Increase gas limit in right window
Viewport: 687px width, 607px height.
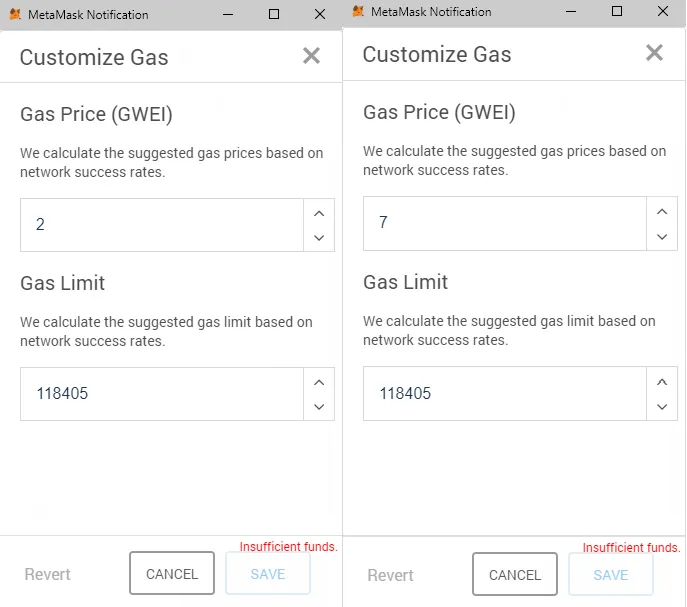click(x=662, y=382)
